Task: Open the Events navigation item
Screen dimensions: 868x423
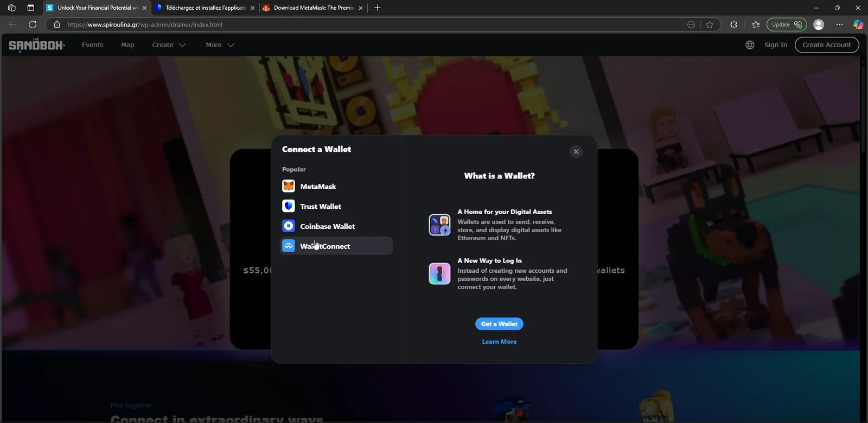Action: click(x=92, y=45)
